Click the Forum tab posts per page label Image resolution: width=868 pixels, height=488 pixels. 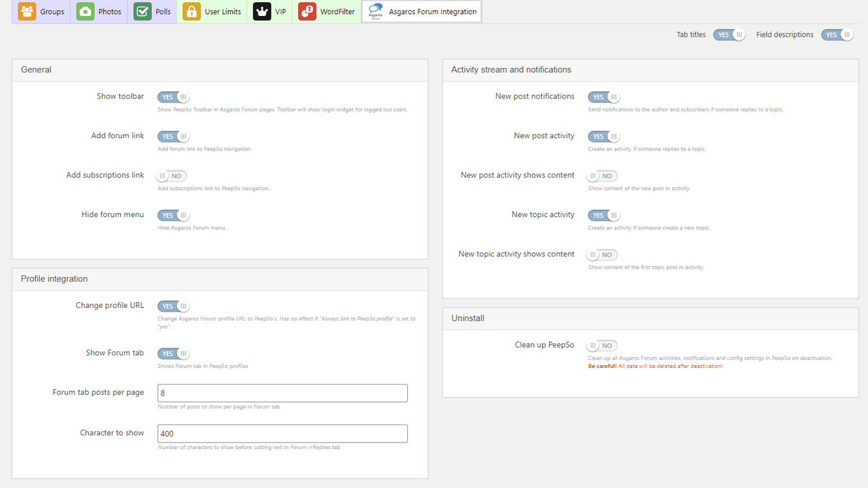98,393
